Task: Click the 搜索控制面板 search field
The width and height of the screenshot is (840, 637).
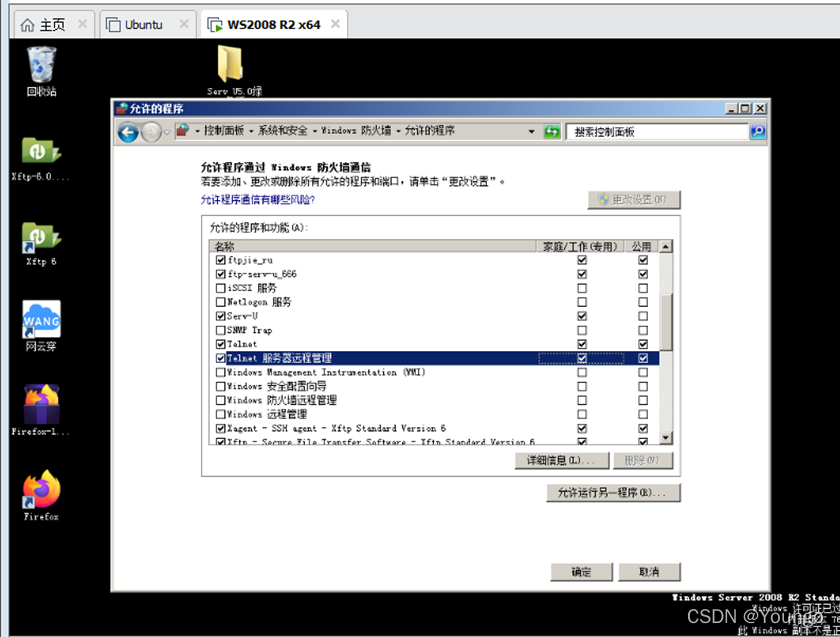Action: pos(657,132)
